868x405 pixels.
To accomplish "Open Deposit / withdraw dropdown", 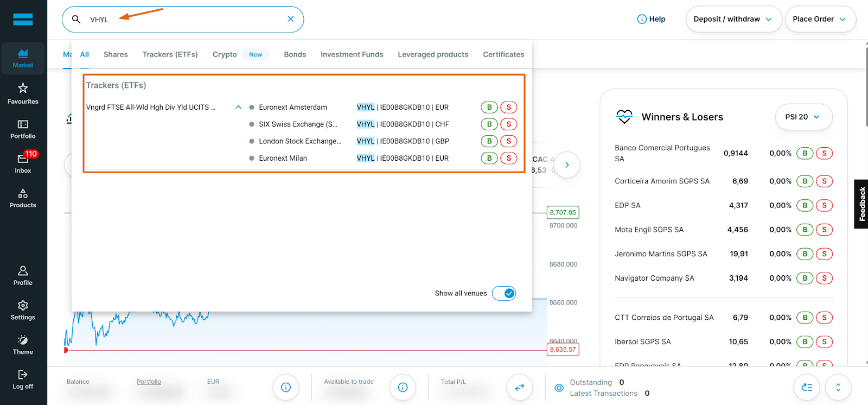I will [733, 19].
